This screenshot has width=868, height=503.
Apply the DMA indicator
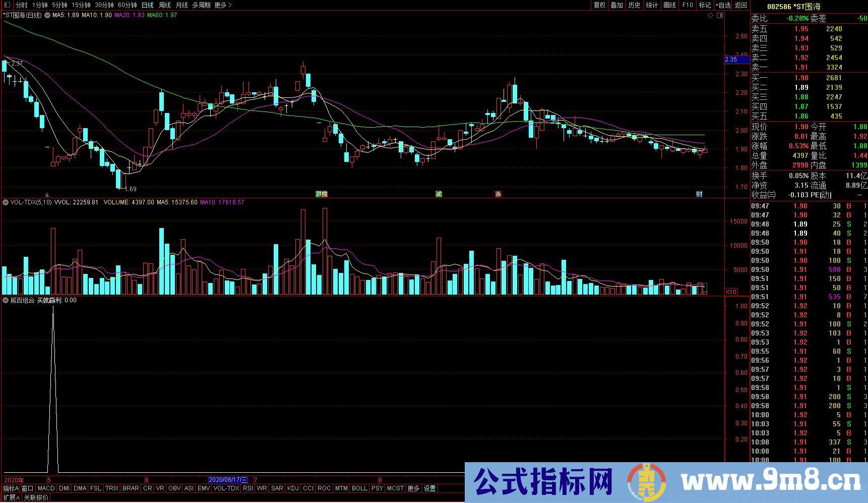pyautogui.click(x=80, y=488)
